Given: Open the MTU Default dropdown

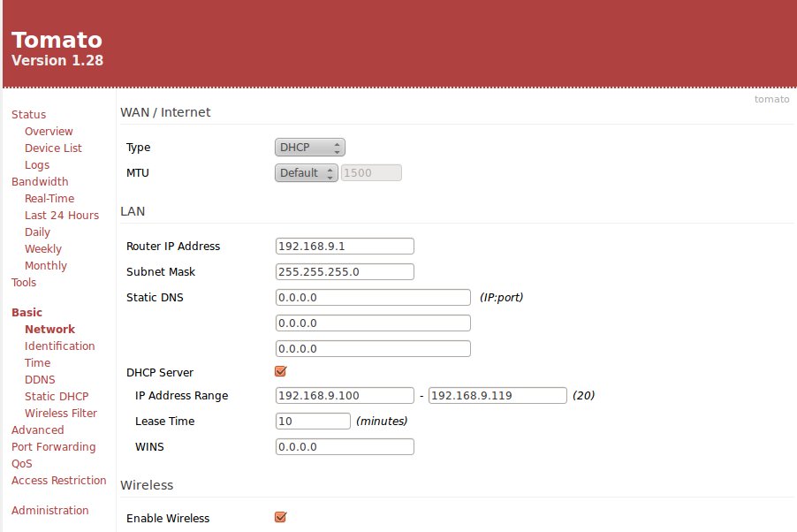Looking at the screenshot, I should point(307,173).
